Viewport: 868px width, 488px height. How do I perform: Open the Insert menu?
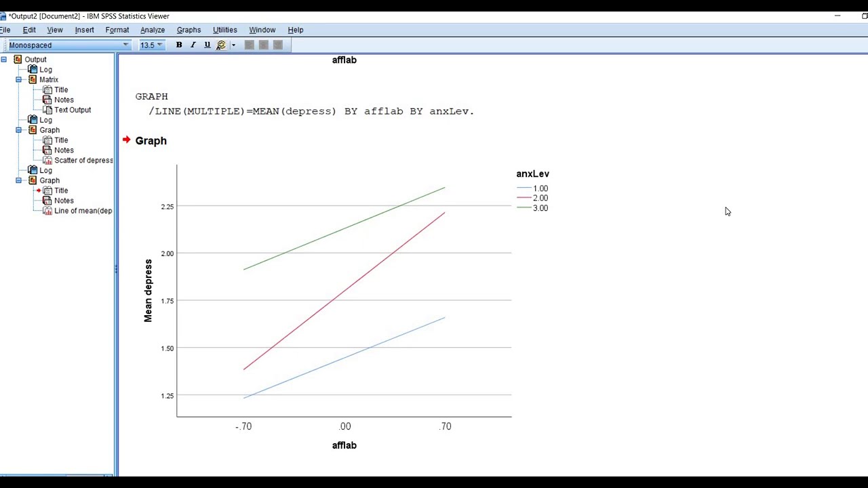[x=84, y=30]
